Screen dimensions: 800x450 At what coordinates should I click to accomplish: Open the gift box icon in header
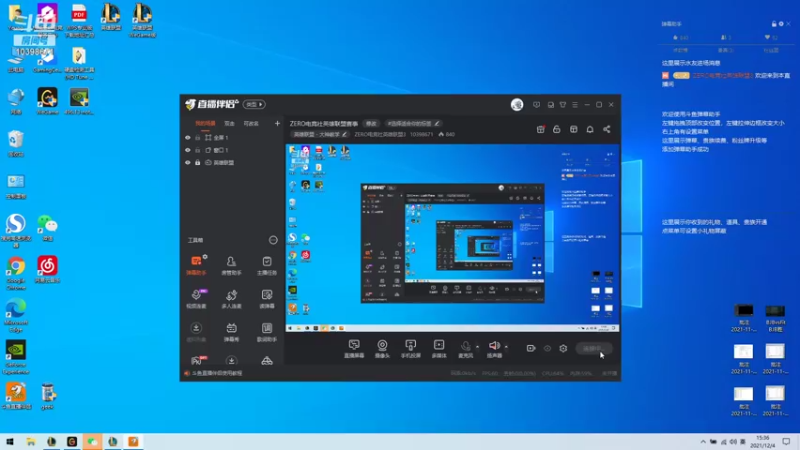540,130
